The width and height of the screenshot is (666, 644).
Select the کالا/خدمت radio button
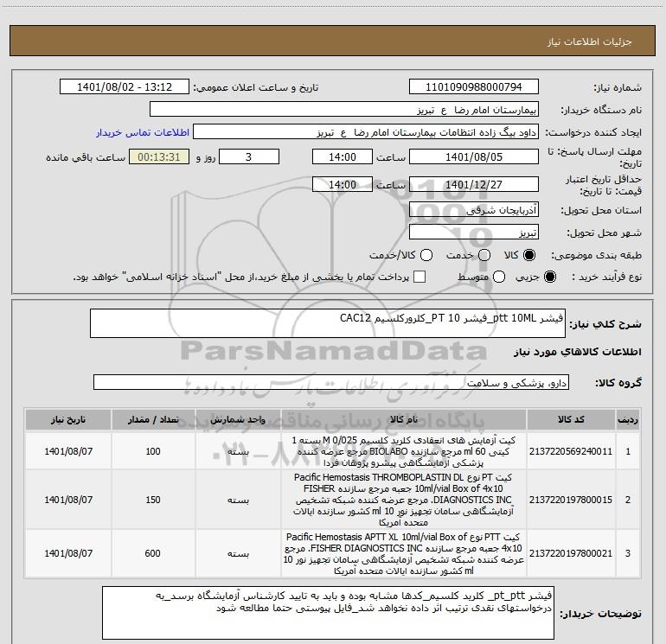pos(426,255)
